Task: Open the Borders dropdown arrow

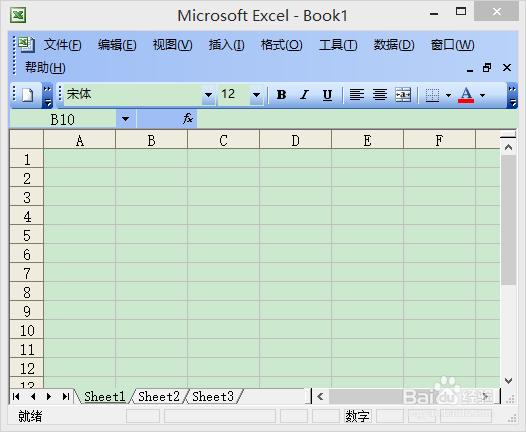Action: [x=449, y=95]
